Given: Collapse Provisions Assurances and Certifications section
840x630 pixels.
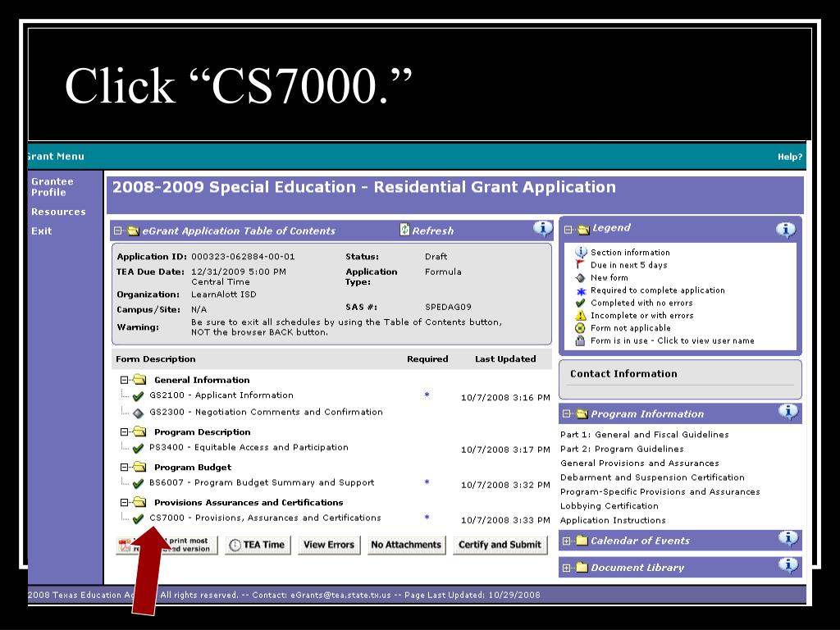Looking at the screenshot, I should tap(125, 503).
